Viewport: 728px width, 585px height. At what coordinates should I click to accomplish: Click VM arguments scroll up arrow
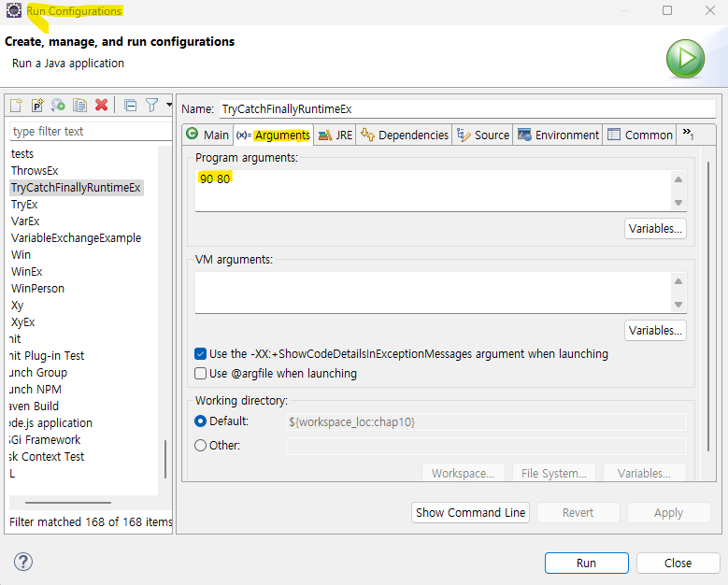click(678, 281)
